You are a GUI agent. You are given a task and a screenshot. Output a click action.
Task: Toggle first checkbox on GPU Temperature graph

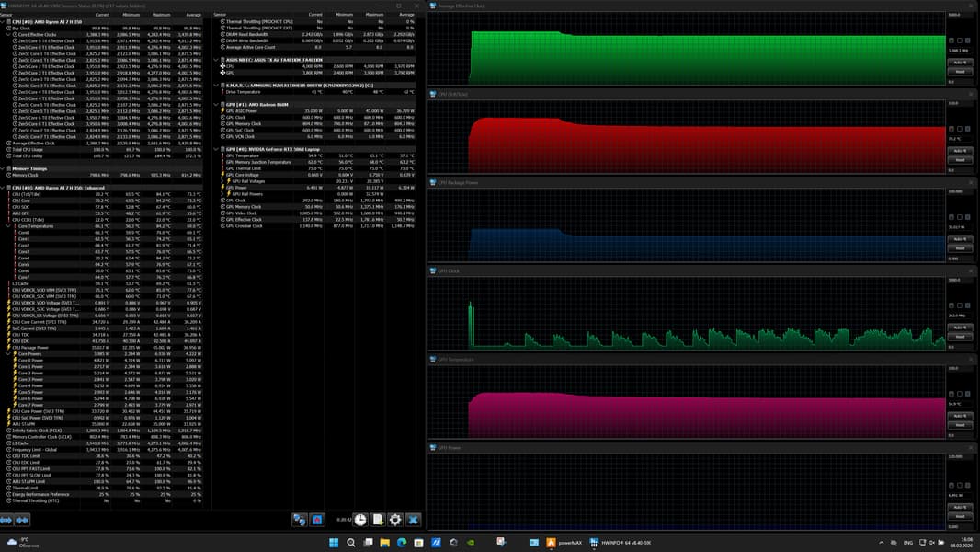click(x=952, y=394)
